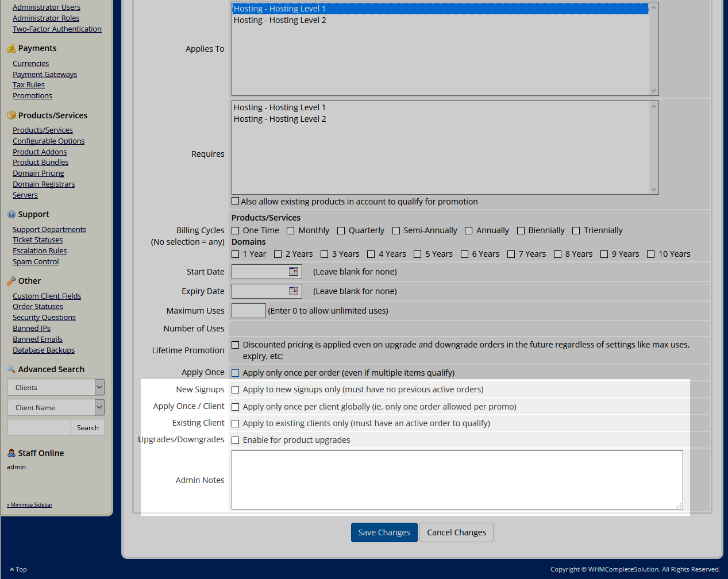This screenshot has height=579, width=728.
Task: Go to Domain Pricing in sidebar
Action: coord(38,173)
